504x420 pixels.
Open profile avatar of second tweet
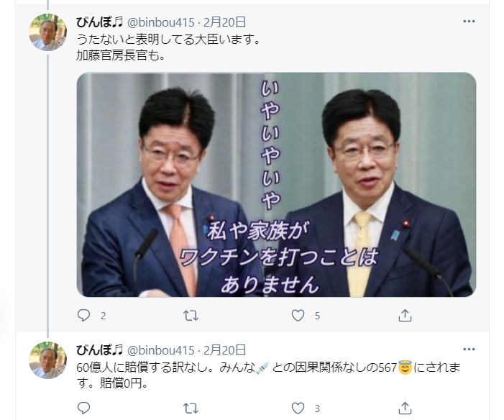click(48, 360)
